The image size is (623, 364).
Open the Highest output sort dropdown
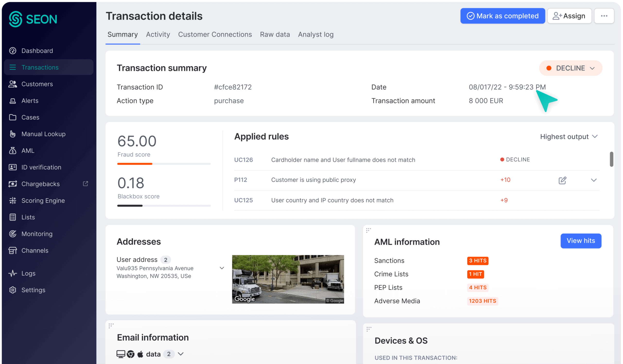[x=569, y=137]
